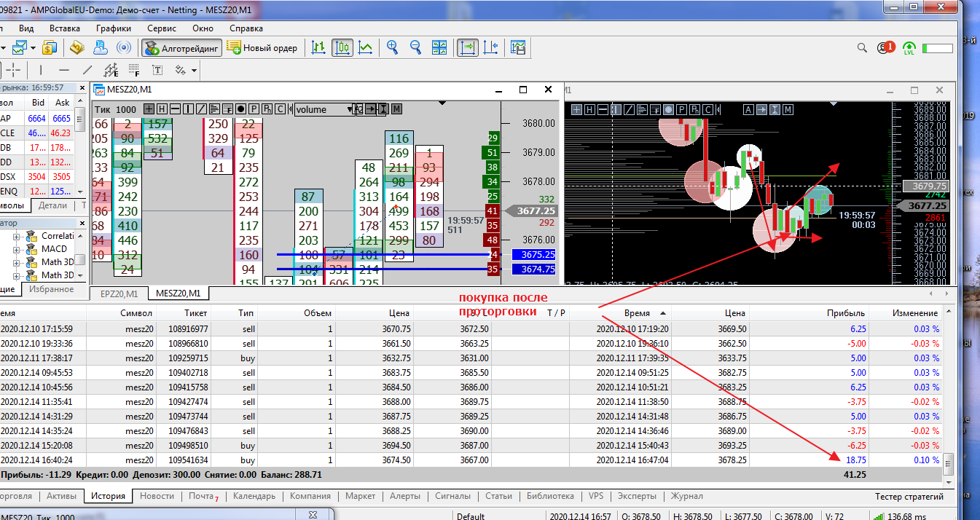Viewport: 980px width, 520px height.
Task: Select history row with ticket 109541634
Action: [471, 460]
